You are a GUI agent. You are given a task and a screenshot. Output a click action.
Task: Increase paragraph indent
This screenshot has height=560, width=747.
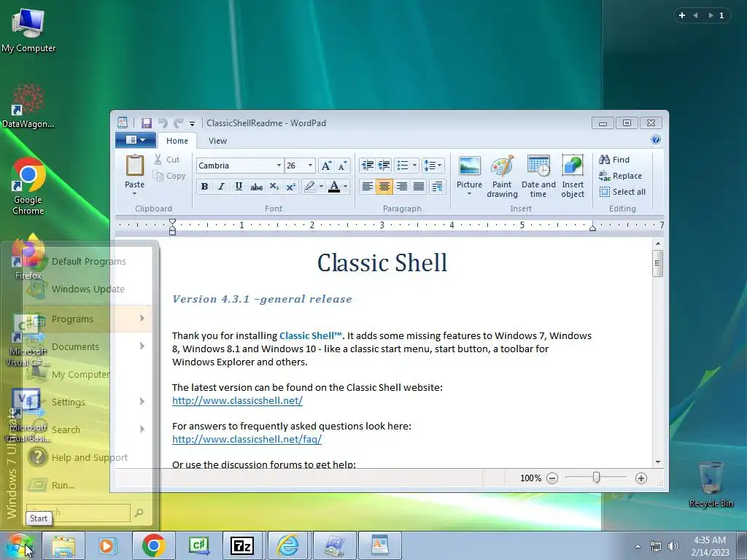pyautogui.click(x=384, y=166)
